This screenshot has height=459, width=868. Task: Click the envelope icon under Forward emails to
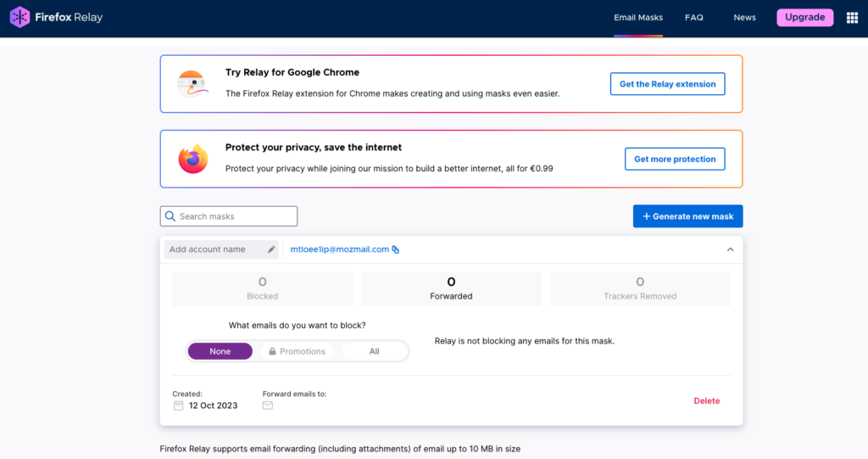click(x=268, y=406)
